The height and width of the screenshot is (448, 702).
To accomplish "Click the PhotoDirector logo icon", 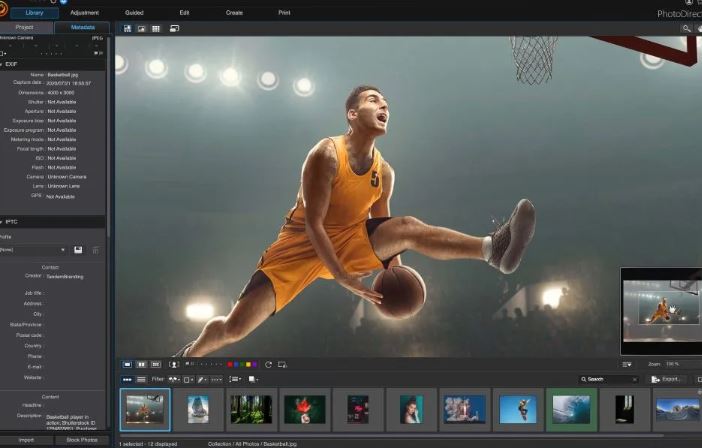I will [3, 10].
